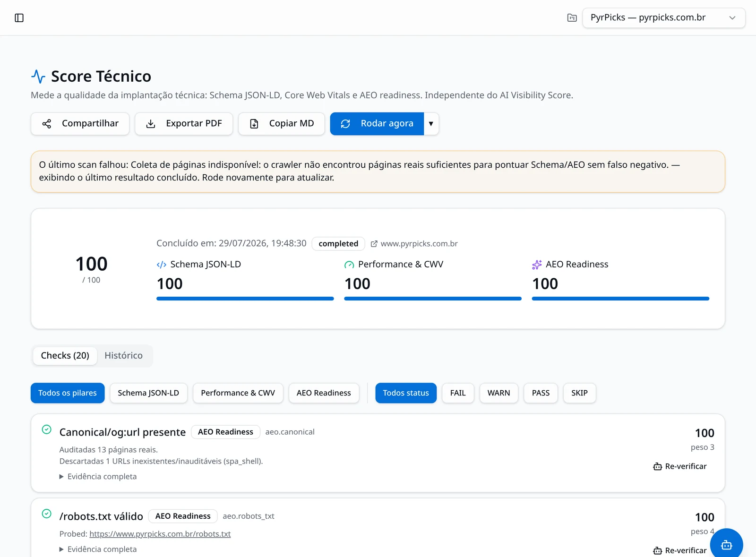Re-verificar the Canonical/og:url check
Image resolution: width=756 pixels, height=557 pixels.
[680, 466]
